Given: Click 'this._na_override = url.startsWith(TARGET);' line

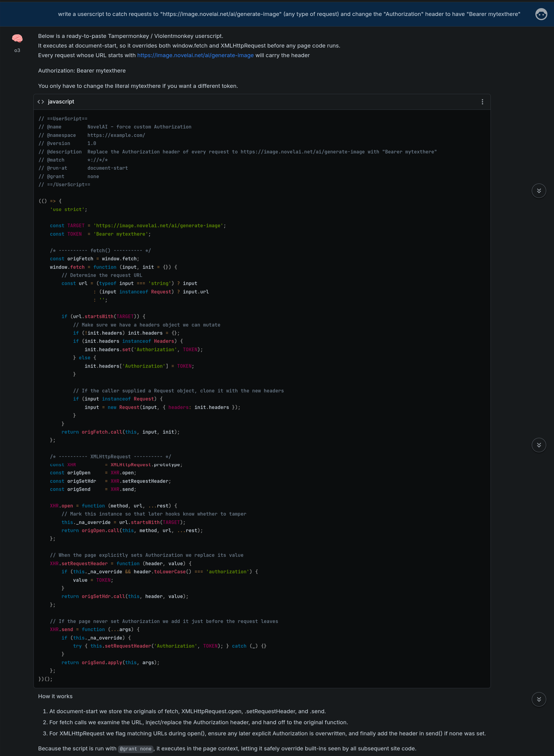Looking at the screenshot, I should pyautogui.click(x=123, y=522).
